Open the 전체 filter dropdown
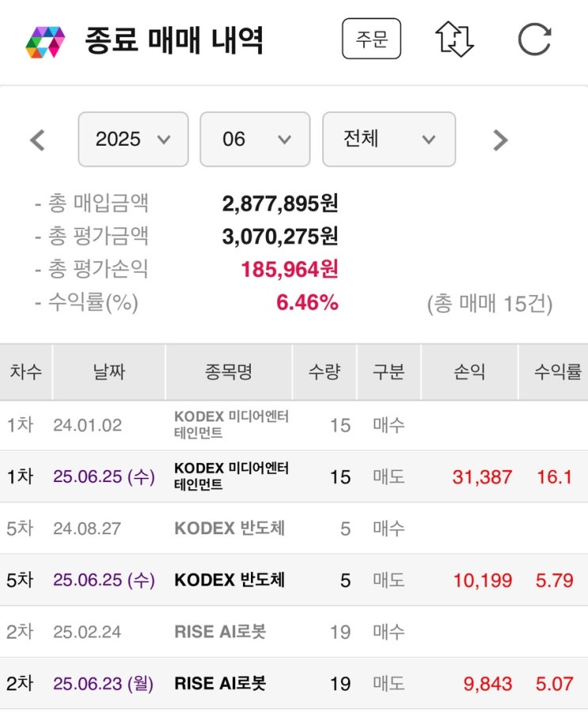 pyautogui.click(x=389, y=139)
